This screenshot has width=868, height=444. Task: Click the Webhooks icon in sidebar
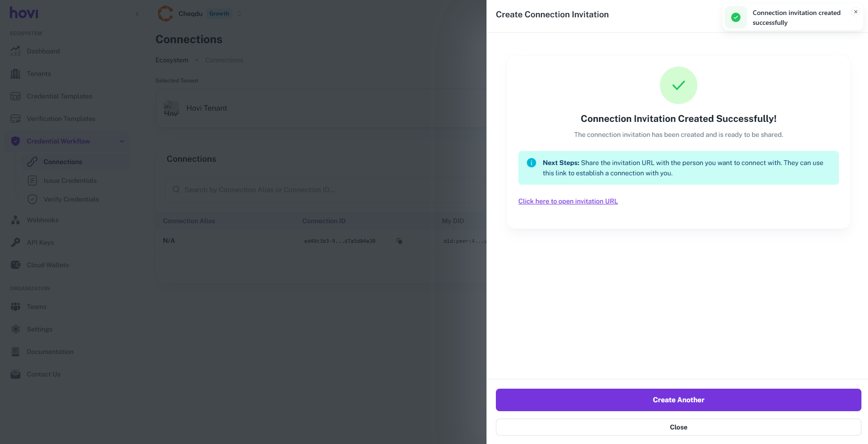coord(15,220)
